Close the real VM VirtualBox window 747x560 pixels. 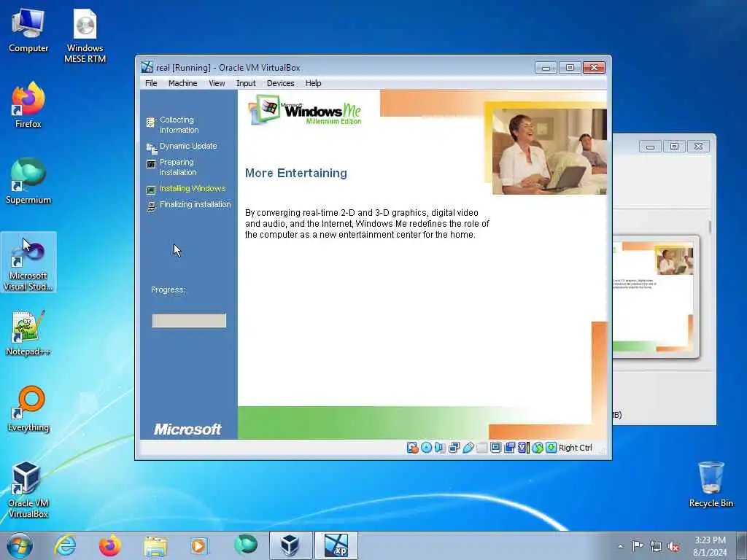pyautogui.click(x=594, y=68)
